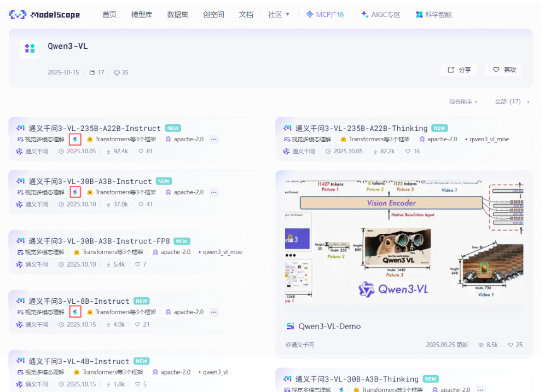
Task: Expand more tags on 30B-A3B-Thinking card
Action: click(480, 390)
